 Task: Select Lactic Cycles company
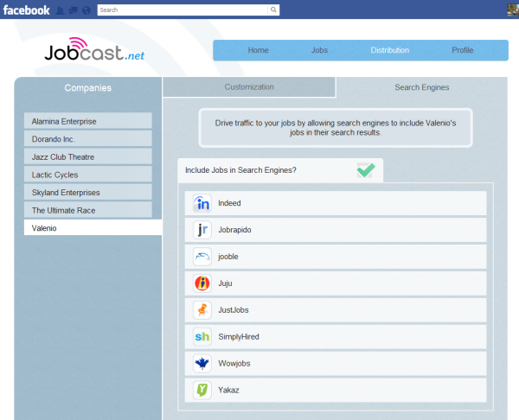(88, 175)
